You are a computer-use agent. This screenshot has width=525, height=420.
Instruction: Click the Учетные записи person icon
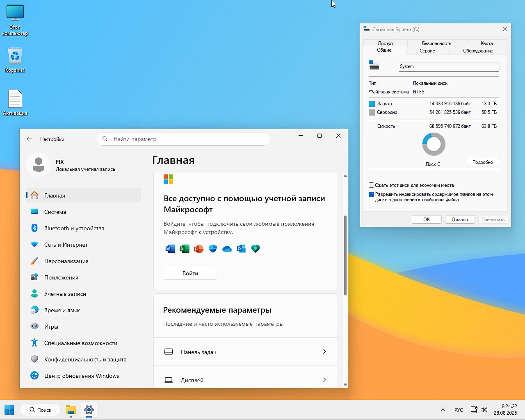[34, 294]
